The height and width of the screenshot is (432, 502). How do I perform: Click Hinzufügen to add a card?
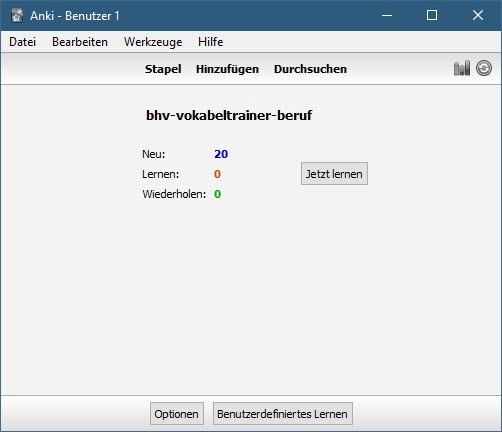[227, 69]
